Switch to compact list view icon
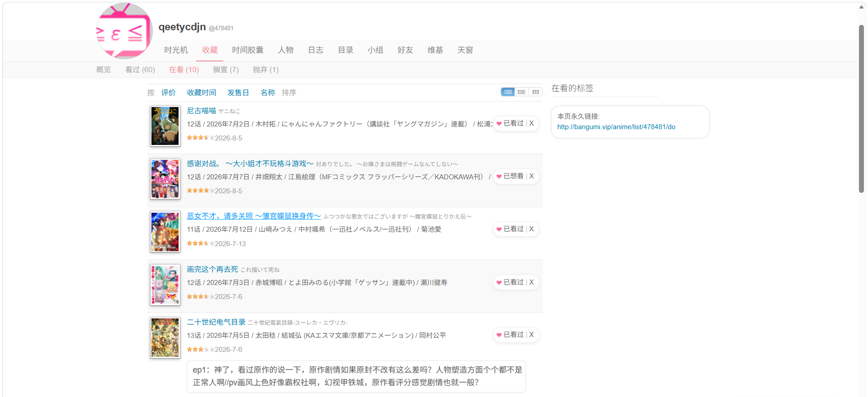 (x=522, y=92)
